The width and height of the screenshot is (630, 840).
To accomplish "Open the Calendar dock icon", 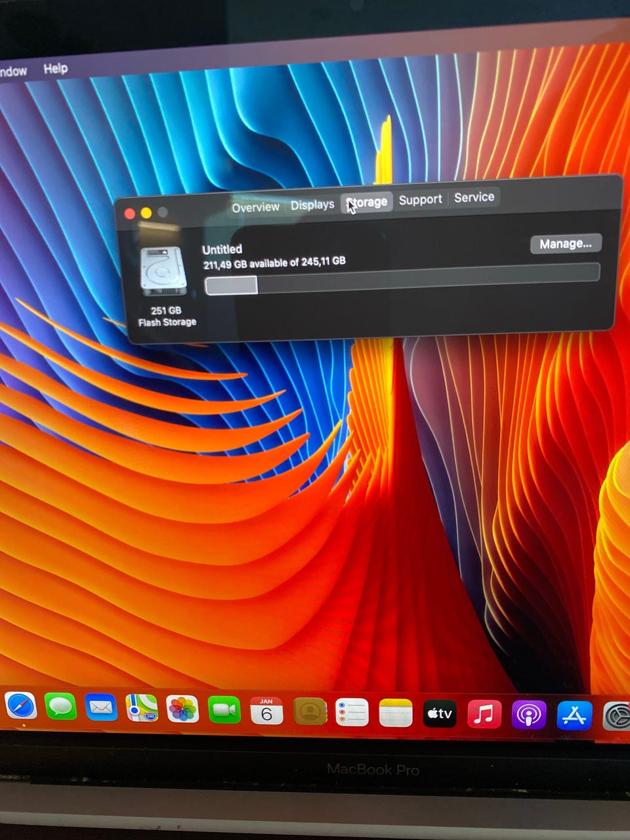I will [x=266, y=711].
